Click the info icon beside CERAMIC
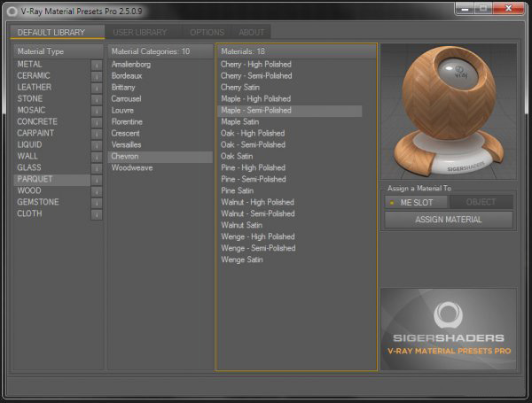Screen dimensions: 532x403 tap(97, 76)
